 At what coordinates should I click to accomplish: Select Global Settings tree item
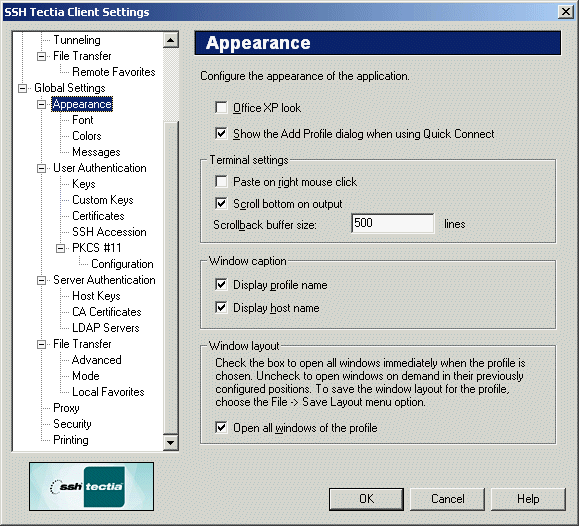[70, 88]
